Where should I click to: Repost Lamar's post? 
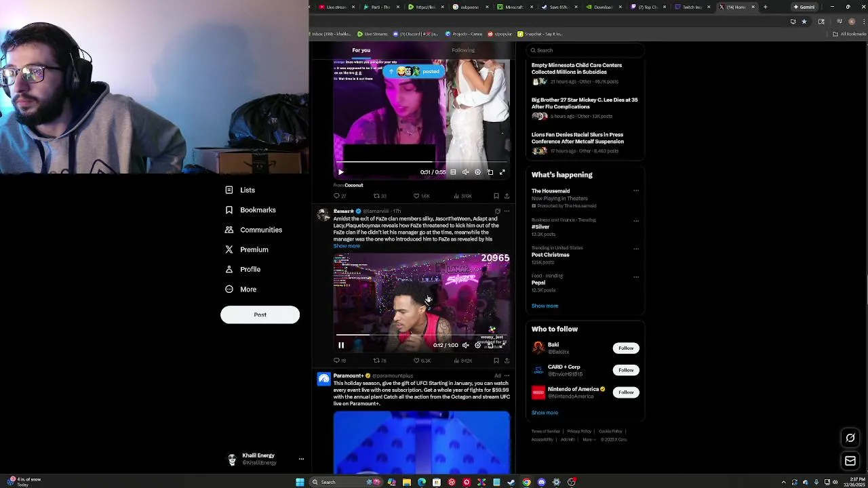380,361
